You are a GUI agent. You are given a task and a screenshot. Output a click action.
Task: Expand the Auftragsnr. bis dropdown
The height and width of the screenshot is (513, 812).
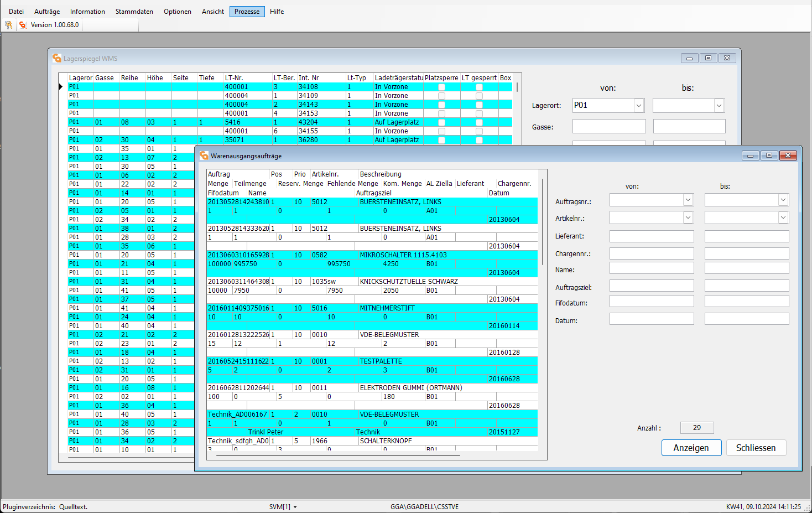pyautogui.click(x=783, y=200)
